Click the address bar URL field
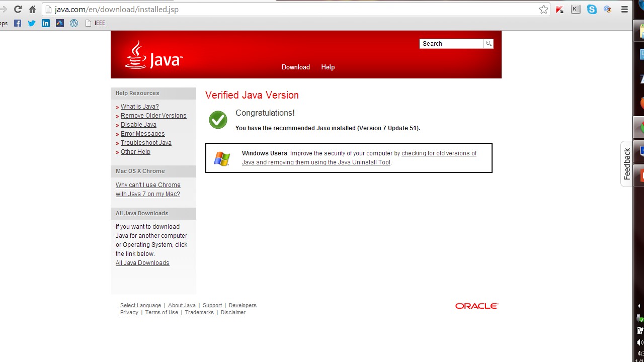The image size is (644, 362). click(292, 10)
